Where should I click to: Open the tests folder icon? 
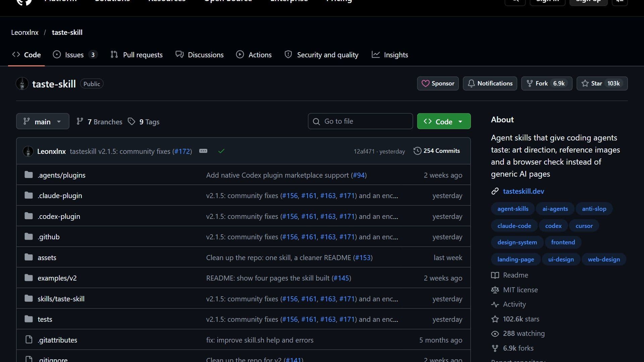tap(29, 319)
